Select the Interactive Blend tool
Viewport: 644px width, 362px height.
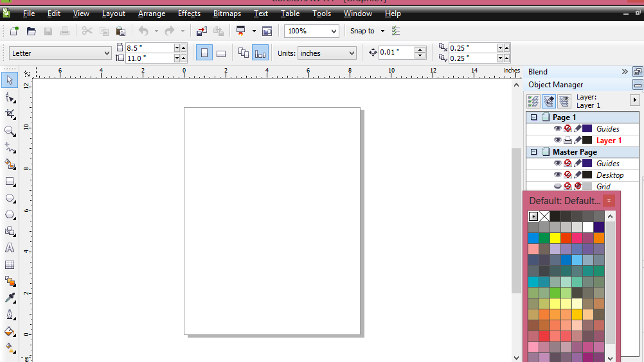(10, 281)
